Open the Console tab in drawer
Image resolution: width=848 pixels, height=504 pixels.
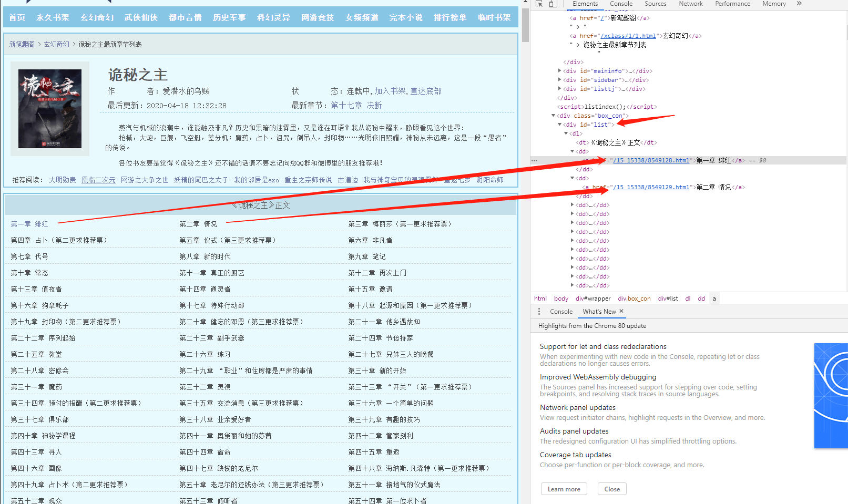tap(561, 311)
